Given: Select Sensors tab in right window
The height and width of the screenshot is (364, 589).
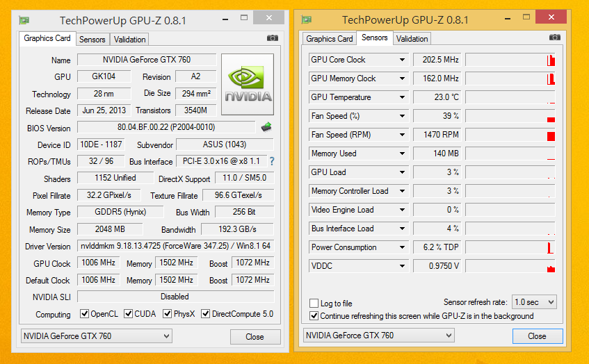Looking at the screenshot, I should point(375,38).
